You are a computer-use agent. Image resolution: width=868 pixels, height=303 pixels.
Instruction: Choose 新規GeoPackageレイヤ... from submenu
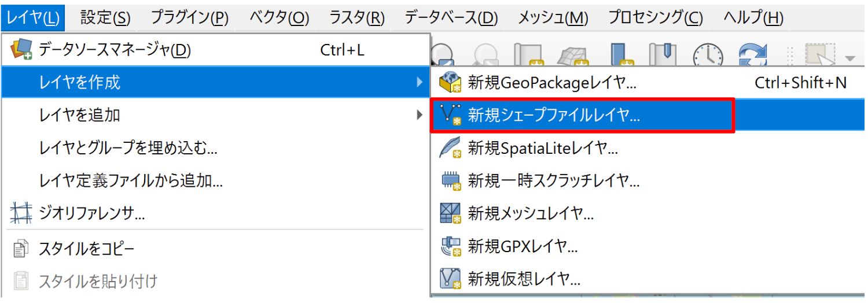648,82
